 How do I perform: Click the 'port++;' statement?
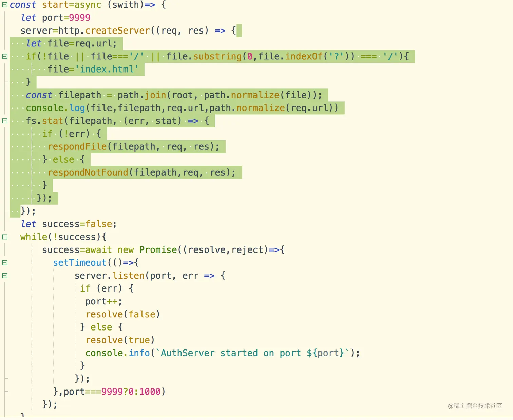(103, 301)
